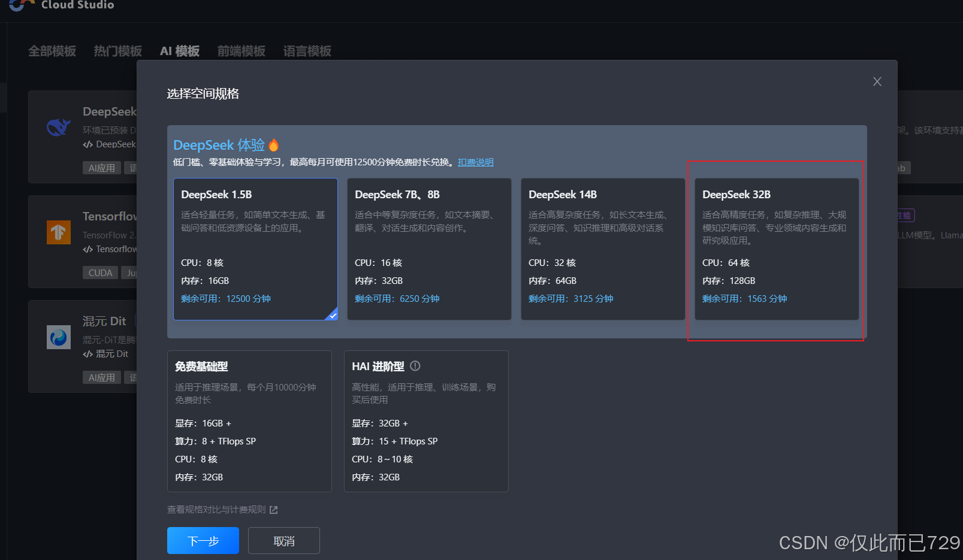Choose the HAI 进阶型 spec card

pyautogui.click(x=426, y=421)
